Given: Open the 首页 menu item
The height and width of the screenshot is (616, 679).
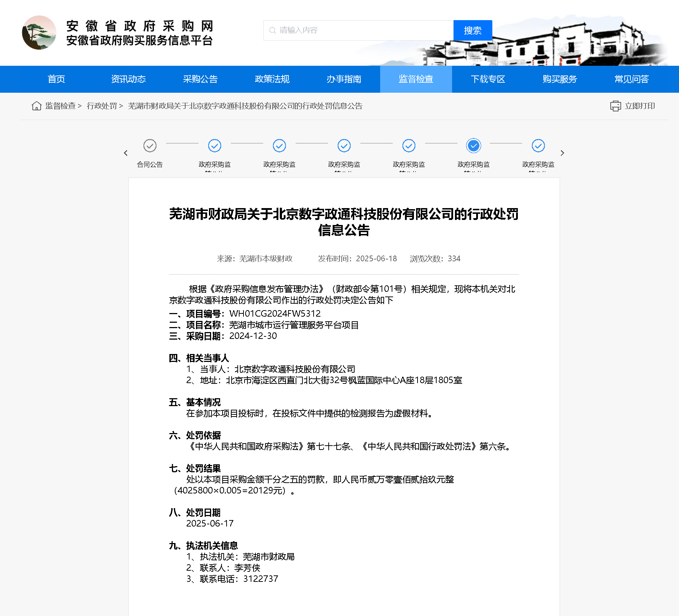Looking at the screenshot, I should 56,79.
